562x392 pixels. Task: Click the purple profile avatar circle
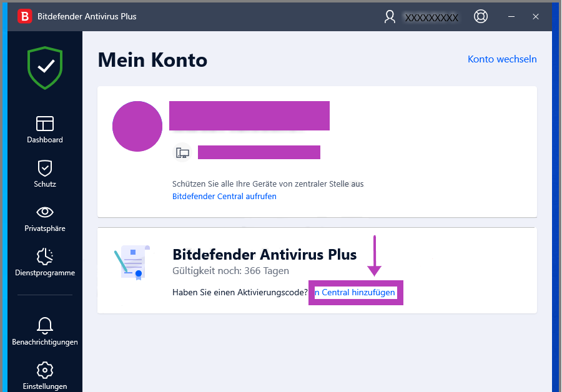(x=137, y=126)
